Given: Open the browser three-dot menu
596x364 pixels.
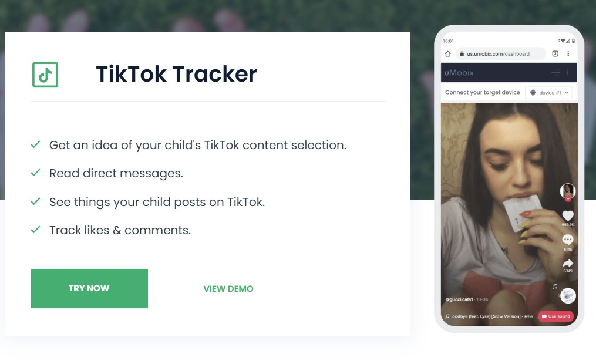Looking at the screenshot, I should tap(568, 53).
